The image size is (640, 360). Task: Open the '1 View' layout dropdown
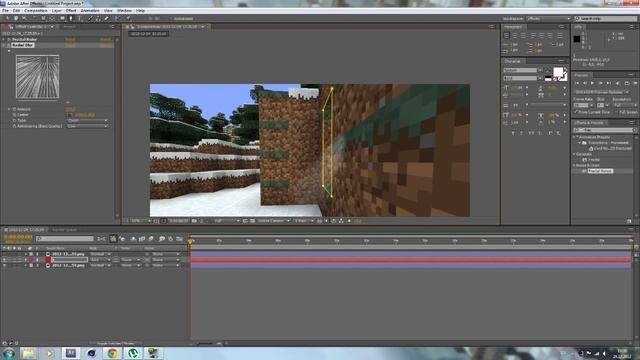tap(304, 221)
